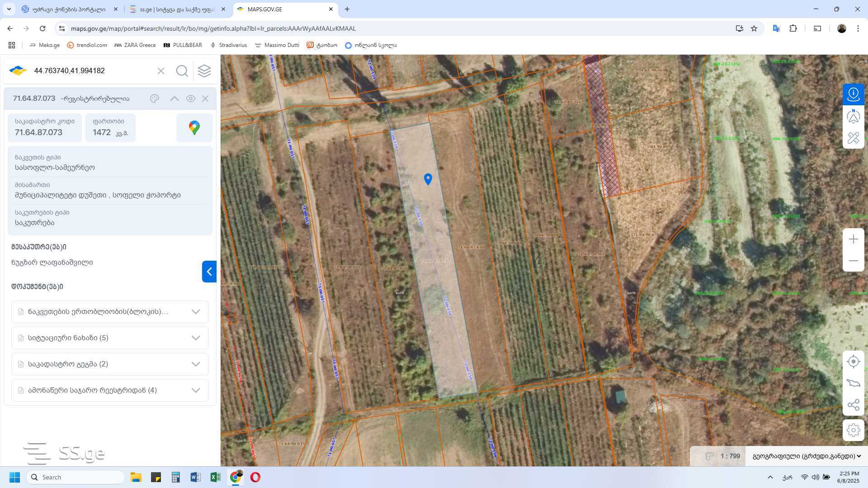Locate my position on map

(853, 361)
